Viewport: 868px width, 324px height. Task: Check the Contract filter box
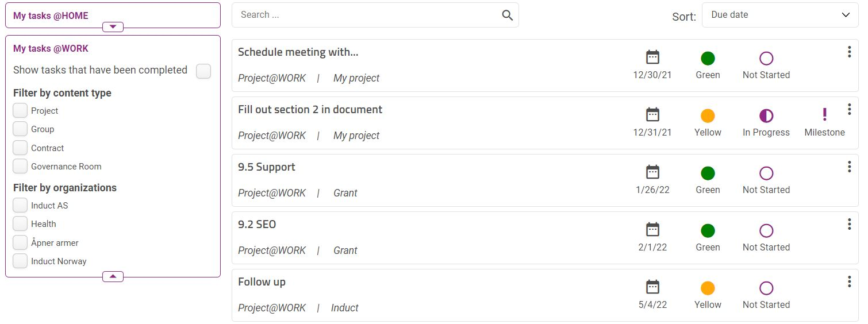coord(20,148)
